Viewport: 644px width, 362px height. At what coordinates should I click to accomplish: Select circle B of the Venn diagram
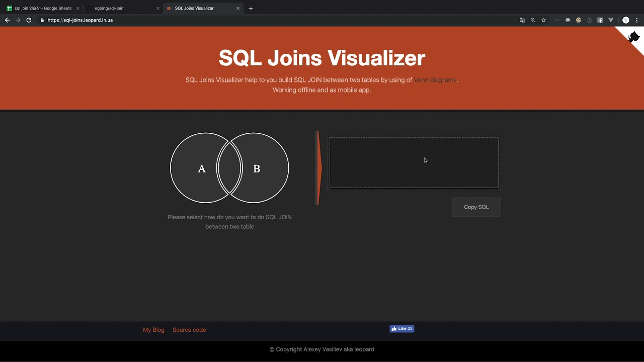pyautogui.click(x=266, y=168)
